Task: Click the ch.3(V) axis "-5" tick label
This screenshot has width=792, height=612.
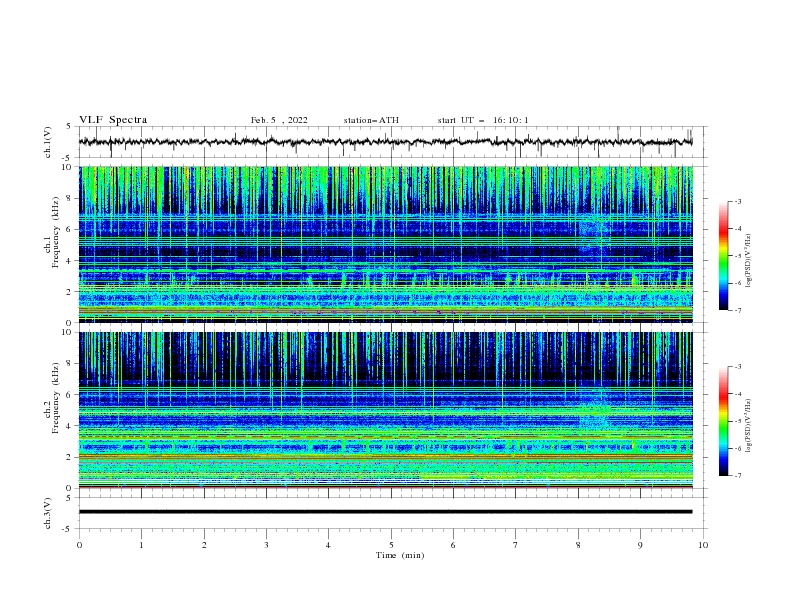Action: (67, 529)
